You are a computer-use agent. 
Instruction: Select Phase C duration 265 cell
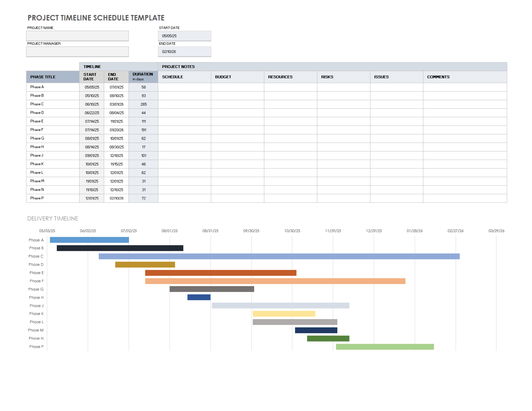pos(143,104)
